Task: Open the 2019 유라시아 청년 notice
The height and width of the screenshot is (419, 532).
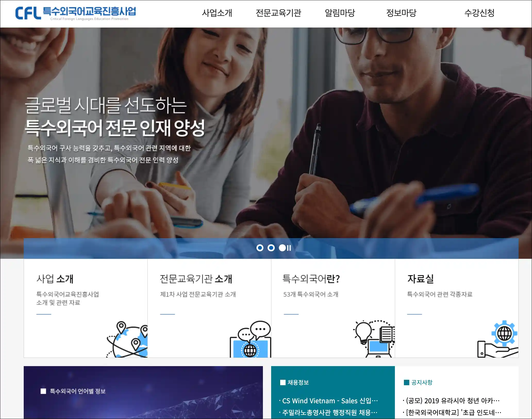Action: click(451, 401)
